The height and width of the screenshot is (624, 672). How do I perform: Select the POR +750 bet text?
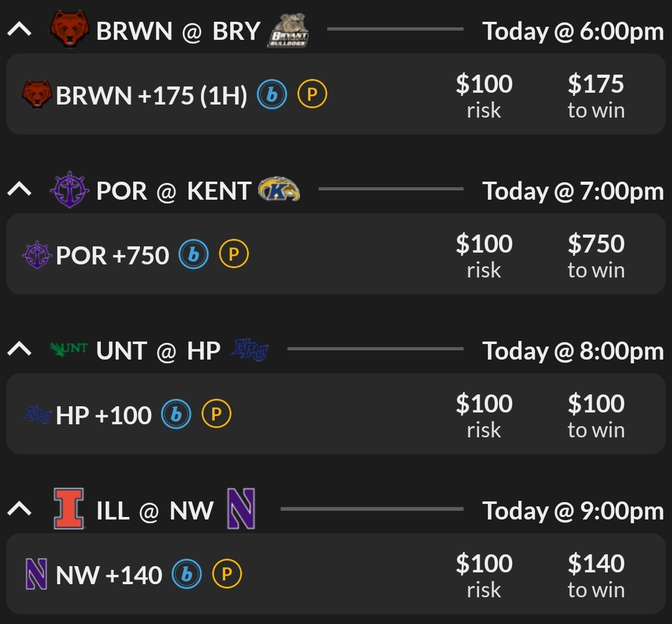[x=113, y=256]
